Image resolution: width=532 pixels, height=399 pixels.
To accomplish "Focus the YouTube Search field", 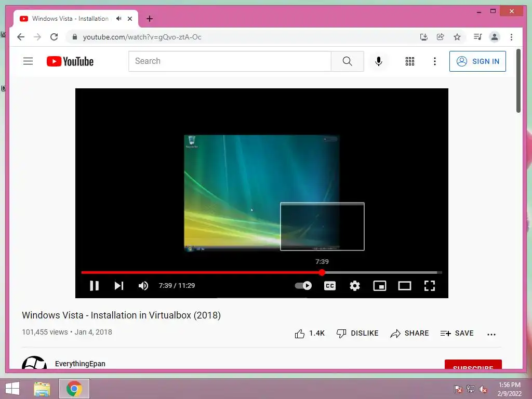I will coord(230,61).
